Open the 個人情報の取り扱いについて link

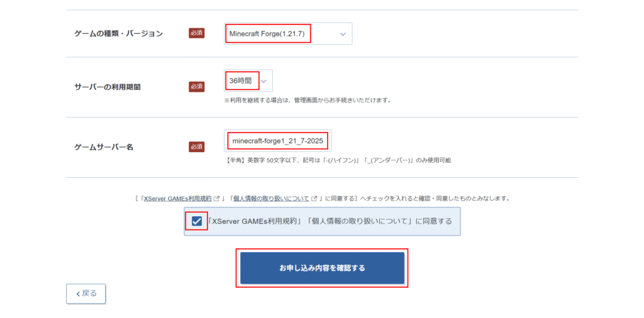click(271, 199)
